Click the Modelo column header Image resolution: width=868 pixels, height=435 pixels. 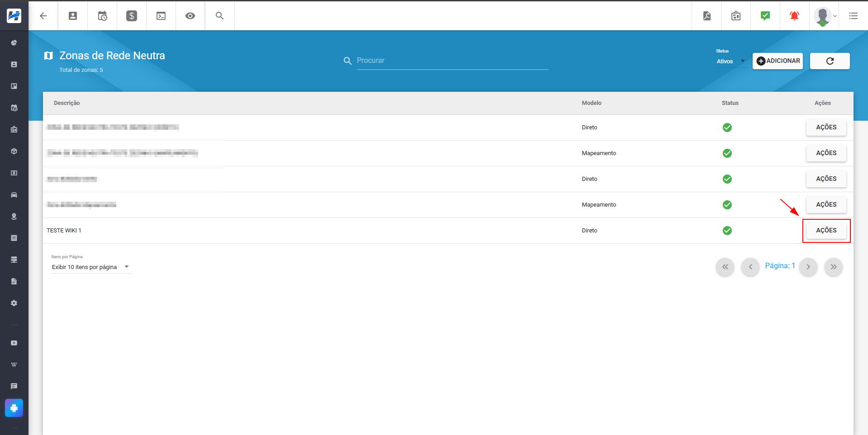tap(592, 103)
